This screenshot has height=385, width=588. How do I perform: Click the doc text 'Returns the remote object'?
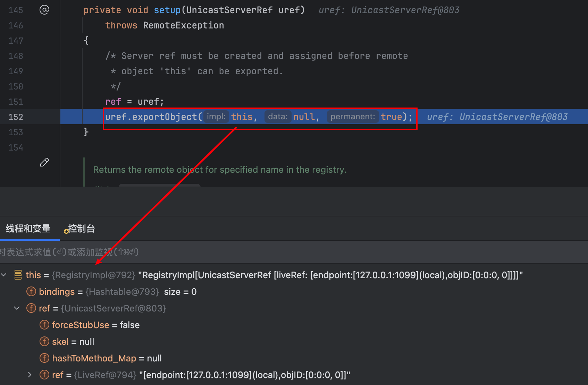[x=220, y=170]
